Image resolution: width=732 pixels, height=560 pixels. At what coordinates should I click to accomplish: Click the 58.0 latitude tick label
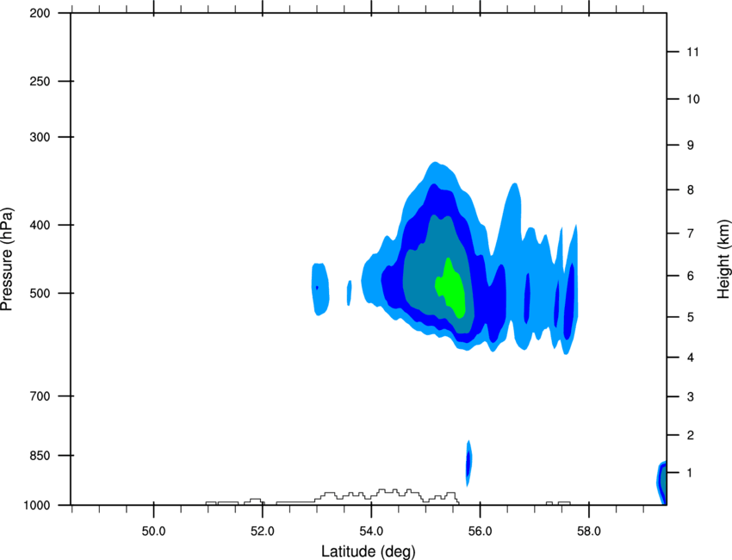pos(589,532)
